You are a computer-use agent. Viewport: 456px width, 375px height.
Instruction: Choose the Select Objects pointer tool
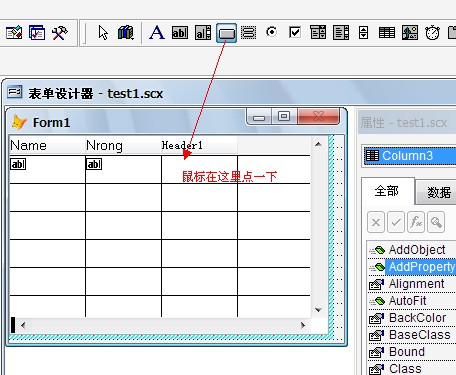click(103, 33)
